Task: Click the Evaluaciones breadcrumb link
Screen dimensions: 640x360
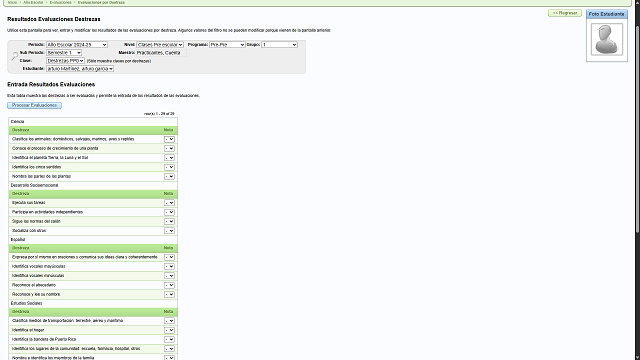Action: click(60, 2)
